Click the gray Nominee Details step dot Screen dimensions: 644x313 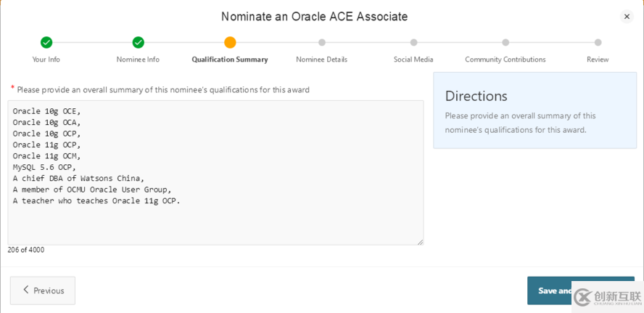[x=322, y=42]
